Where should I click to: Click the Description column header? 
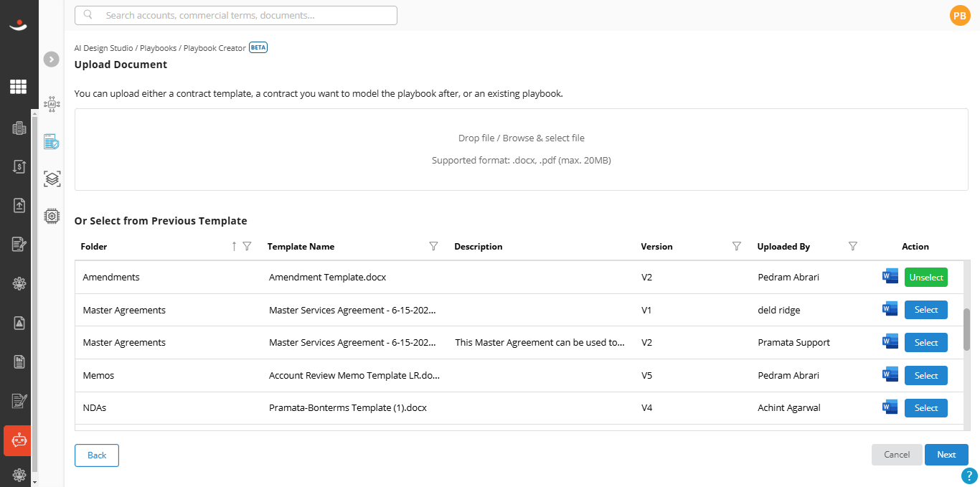479,246
